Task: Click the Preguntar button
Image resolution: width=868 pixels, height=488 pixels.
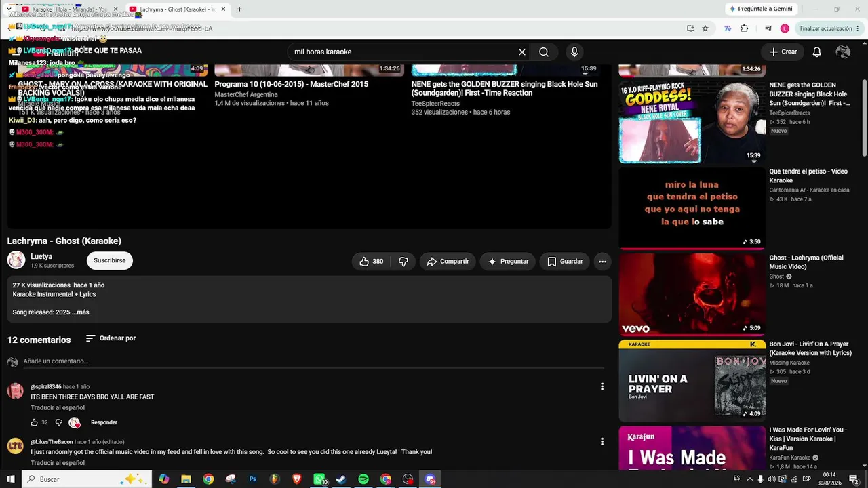Action: click(x=508, y=262)
